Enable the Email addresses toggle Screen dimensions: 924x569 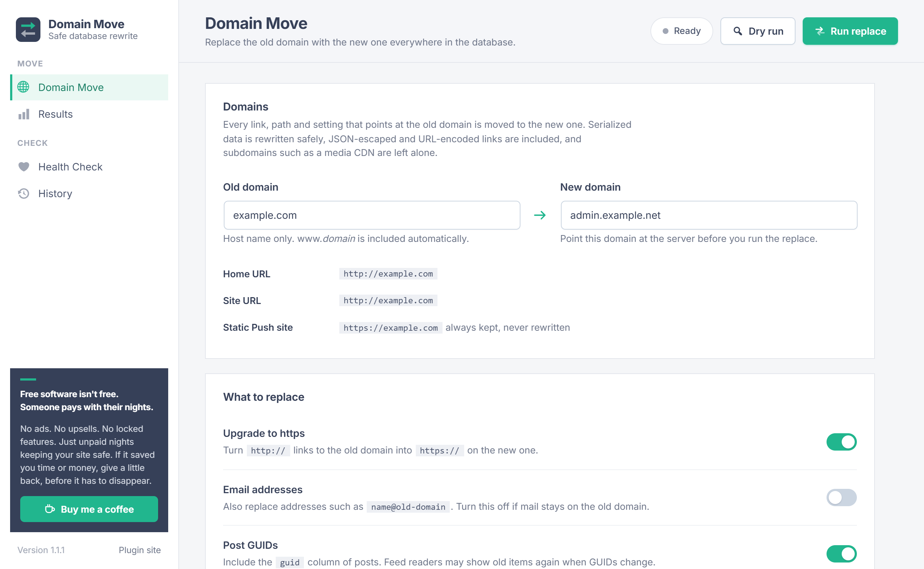coord(841,498)
